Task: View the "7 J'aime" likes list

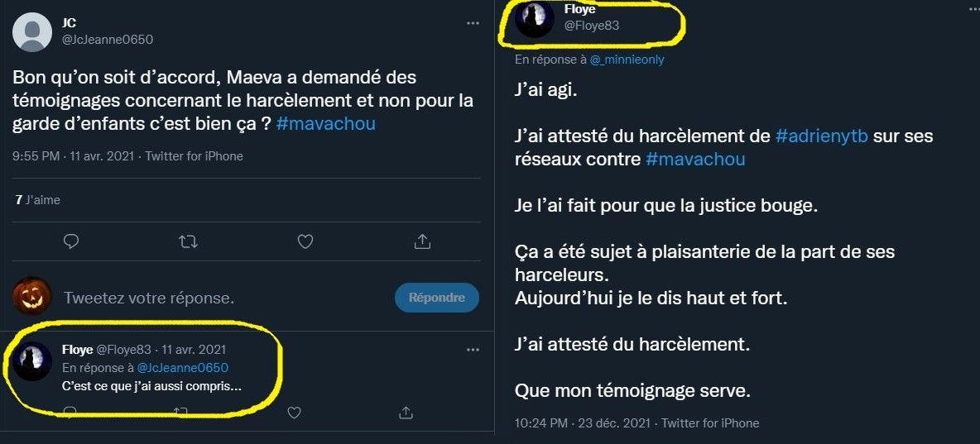Action: coord(38,200)
